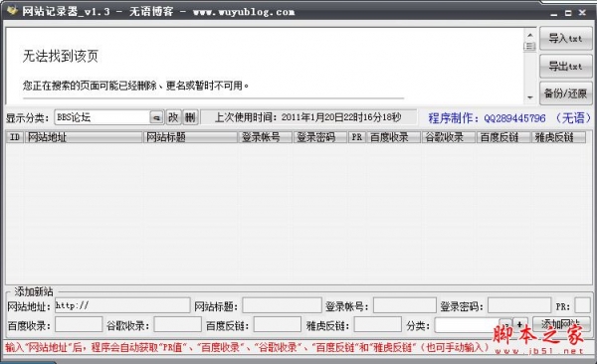Click the 百度反链 column header
The image size is (597, 364).
[x=503, y=137]
